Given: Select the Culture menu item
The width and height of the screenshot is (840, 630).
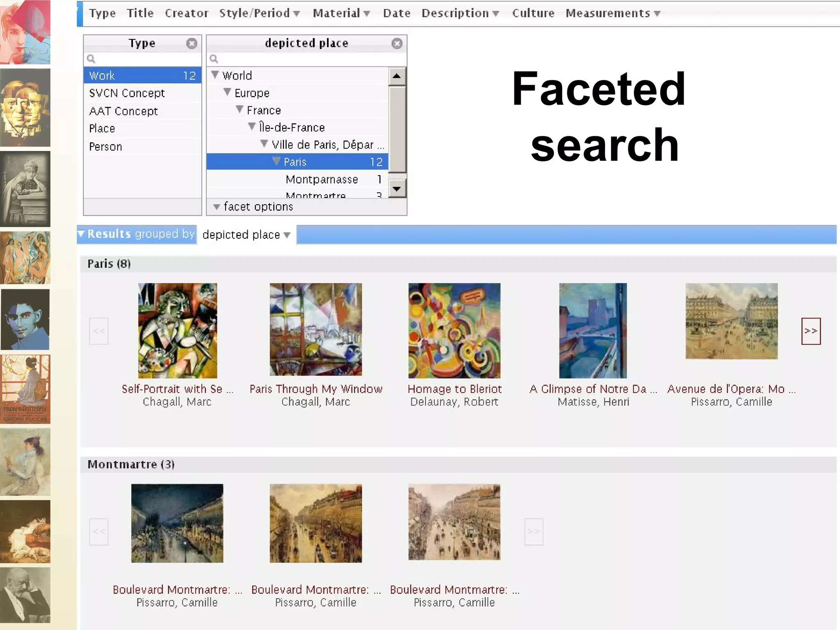Looking at the screenshot, I should 533,13.
